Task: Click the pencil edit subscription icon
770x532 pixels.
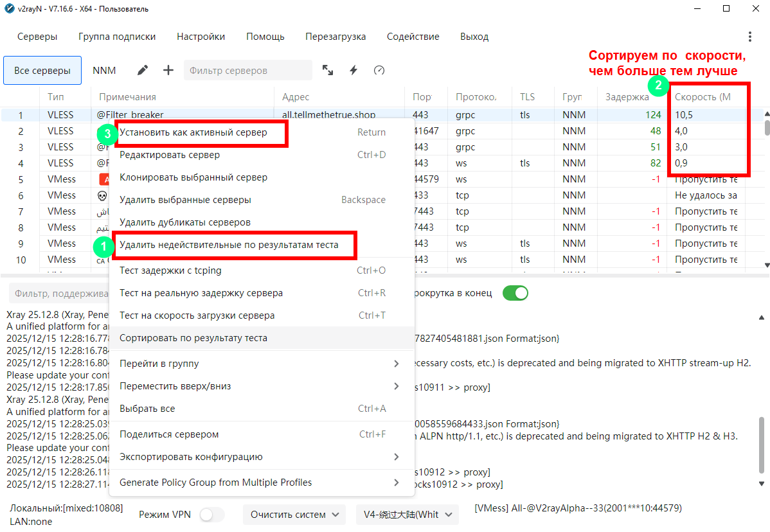Action: tap(143, 70)
